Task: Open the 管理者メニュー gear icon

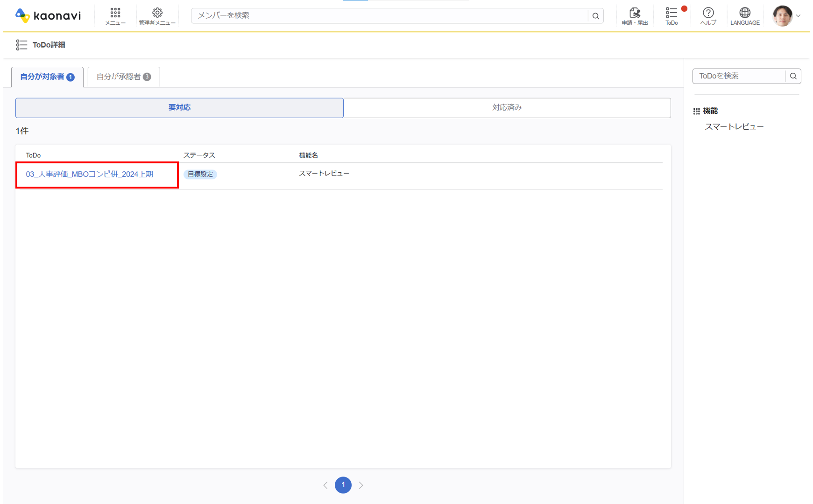Action: click(157, 16)
